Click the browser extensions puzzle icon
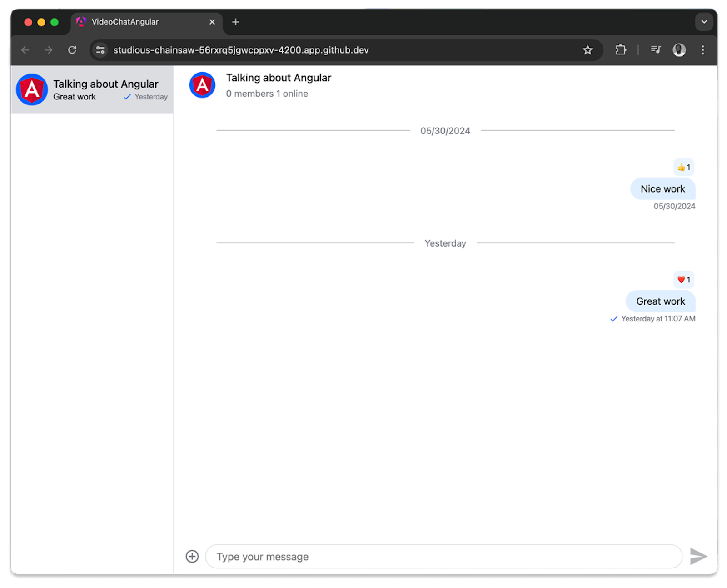 (x=621, y=50)
